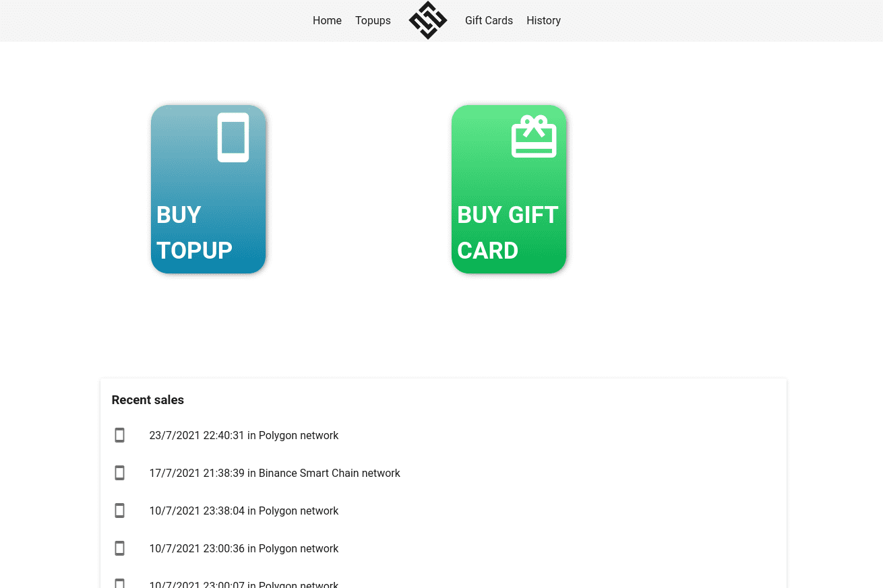Select the phone icon beside the bottom partially visible sale
Viewport: 883px width, 588px height.
point(119,583)
